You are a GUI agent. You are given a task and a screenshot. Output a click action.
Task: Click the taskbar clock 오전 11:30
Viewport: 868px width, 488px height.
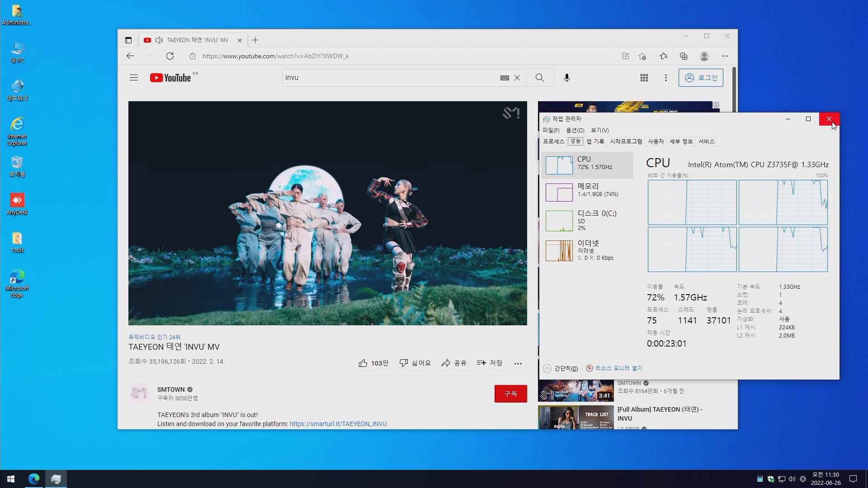(x=826, y=479)
